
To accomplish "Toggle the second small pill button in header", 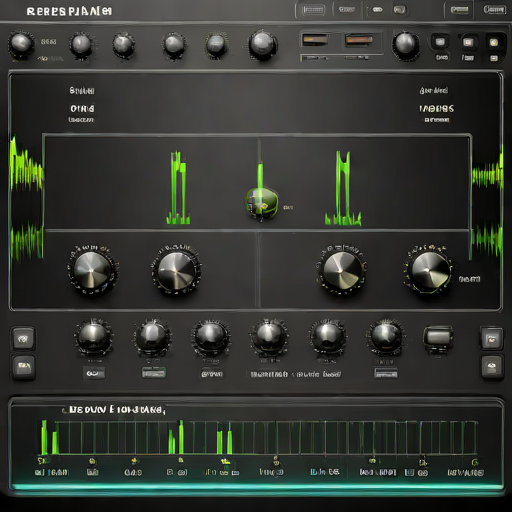I will [399, 10].
